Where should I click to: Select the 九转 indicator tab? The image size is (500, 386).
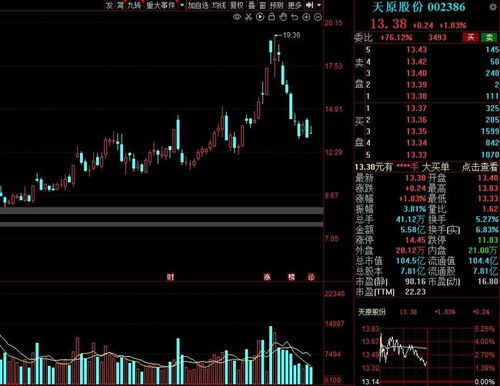point(134,5)
